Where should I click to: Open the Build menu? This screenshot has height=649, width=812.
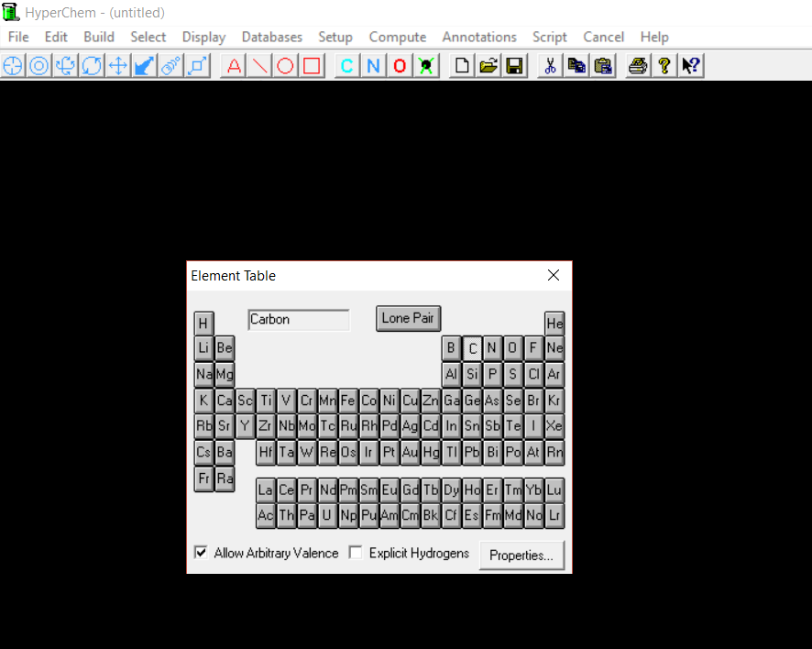[x=99, y=38]
